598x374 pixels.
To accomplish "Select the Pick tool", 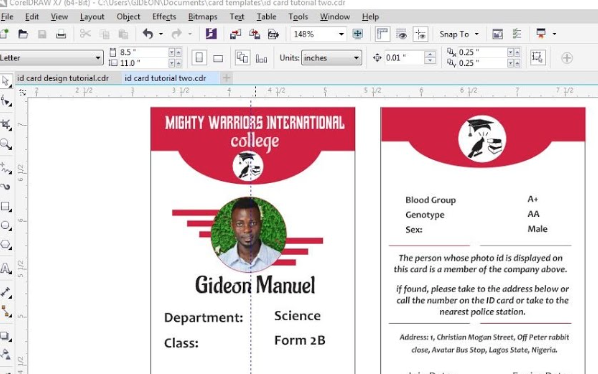I will [6, 82].
